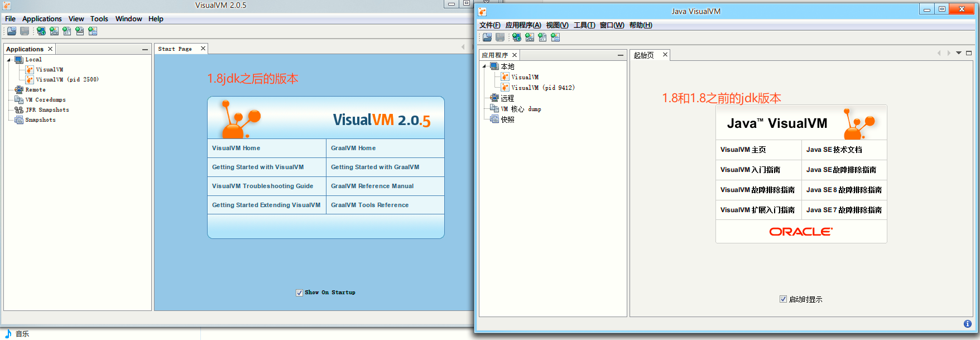Screen dimensions: 980x340
Task: Select VisualVM (pid 9412) in 应用程序 tree
Action: 542,88
